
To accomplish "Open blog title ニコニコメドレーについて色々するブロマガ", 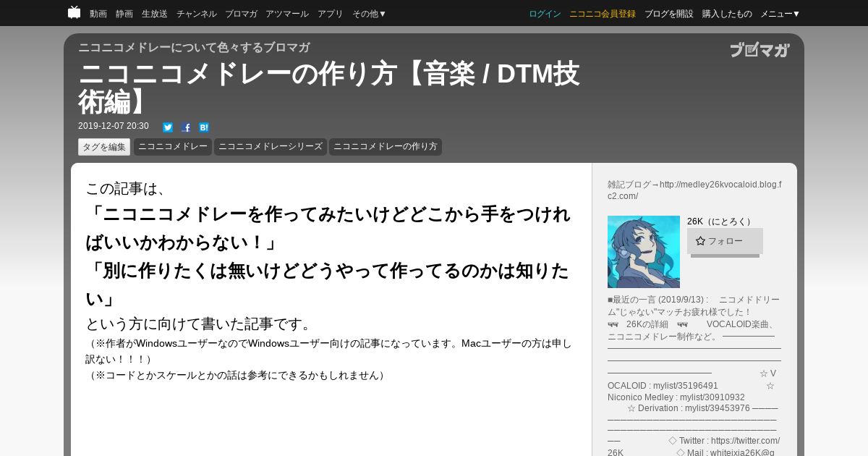I will [194, 48].
